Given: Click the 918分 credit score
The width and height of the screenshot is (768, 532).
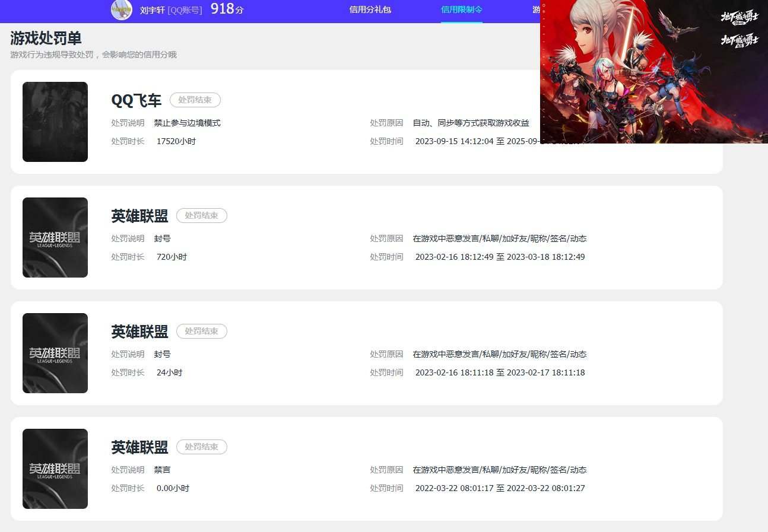Looking at the screenshot, I should tap(227, 9).
